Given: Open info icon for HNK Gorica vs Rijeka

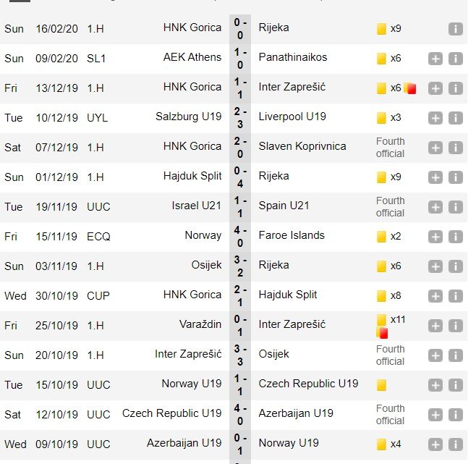Looking at the screenshot, I should (455, 29).
